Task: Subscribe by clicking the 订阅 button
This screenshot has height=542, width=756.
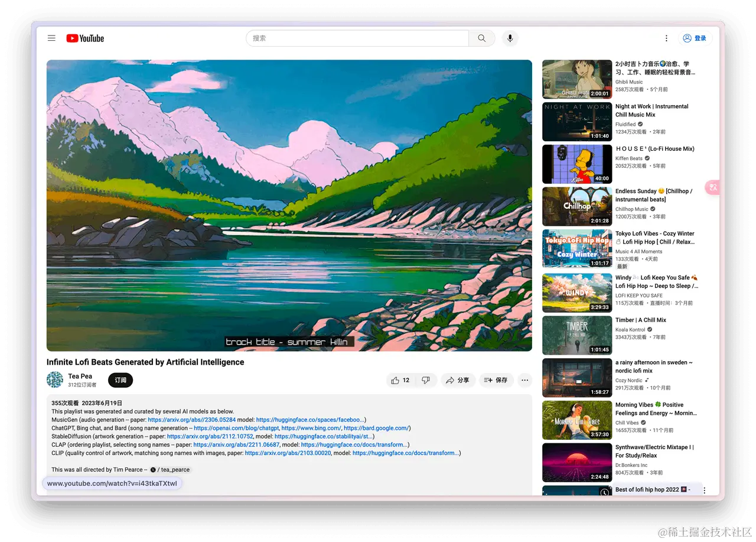Action: [120, 380]
